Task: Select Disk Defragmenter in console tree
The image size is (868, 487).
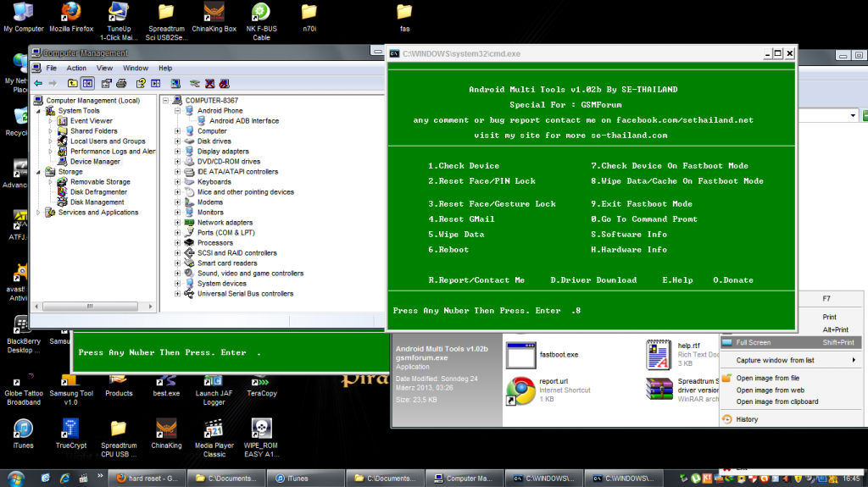Action: point(98,192)
